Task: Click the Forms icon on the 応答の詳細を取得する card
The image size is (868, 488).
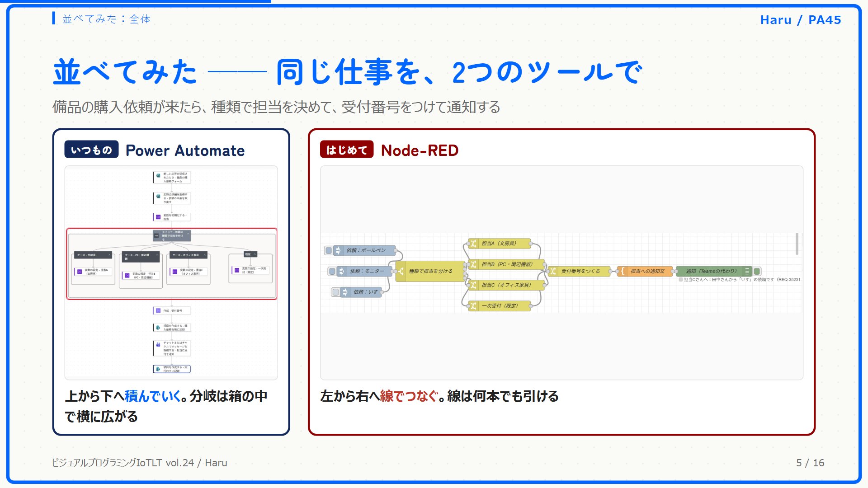Action: [x=158, y=197]
